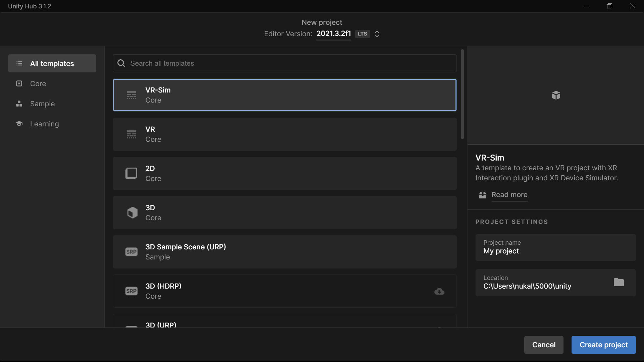Click the Read more book icon
This screenshot has height=362, width=644.
482,195
